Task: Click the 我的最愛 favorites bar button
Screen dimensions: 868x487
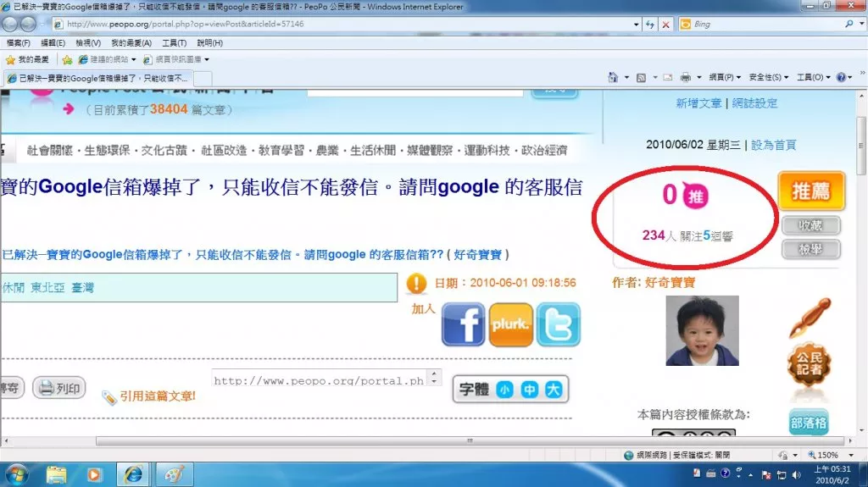Action: point(27,59)
